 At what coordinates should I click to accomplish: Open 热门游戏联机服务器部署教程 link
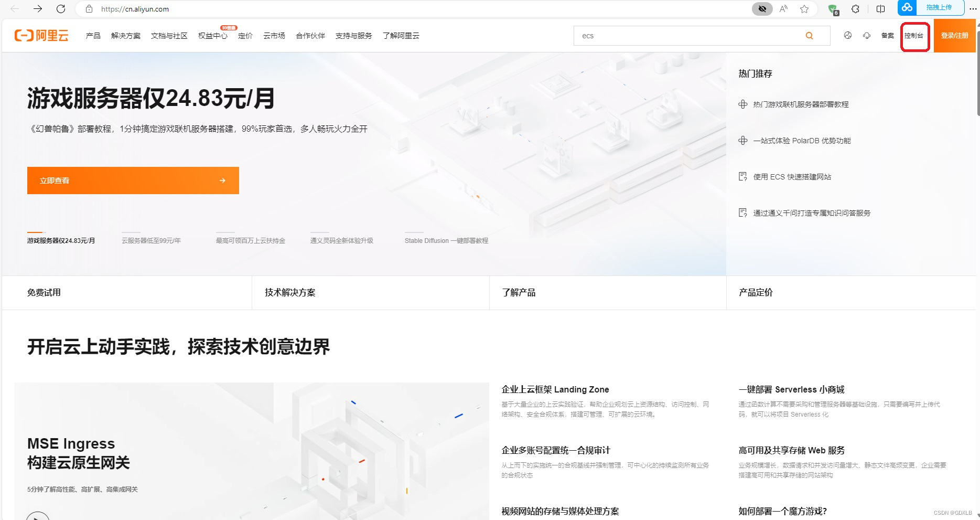(x=801, y=104)
